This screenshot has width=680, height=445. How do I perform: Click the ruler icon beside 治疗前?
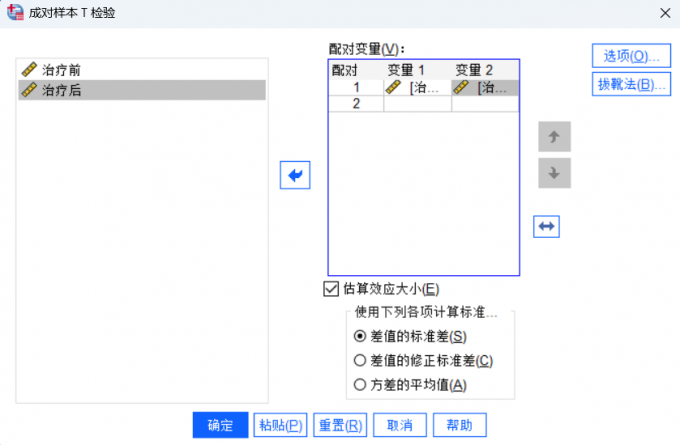tap(29, 69)
